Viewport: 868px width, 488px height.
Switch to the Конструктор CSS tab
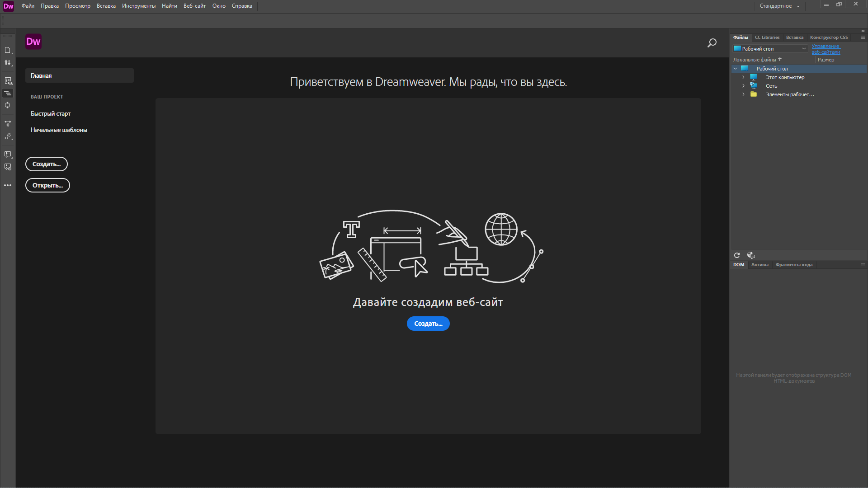829,38
